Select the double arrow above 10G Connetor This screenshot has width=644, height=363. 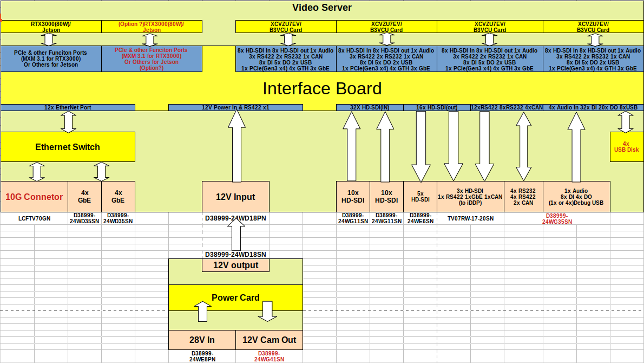(x=37, y=171)
